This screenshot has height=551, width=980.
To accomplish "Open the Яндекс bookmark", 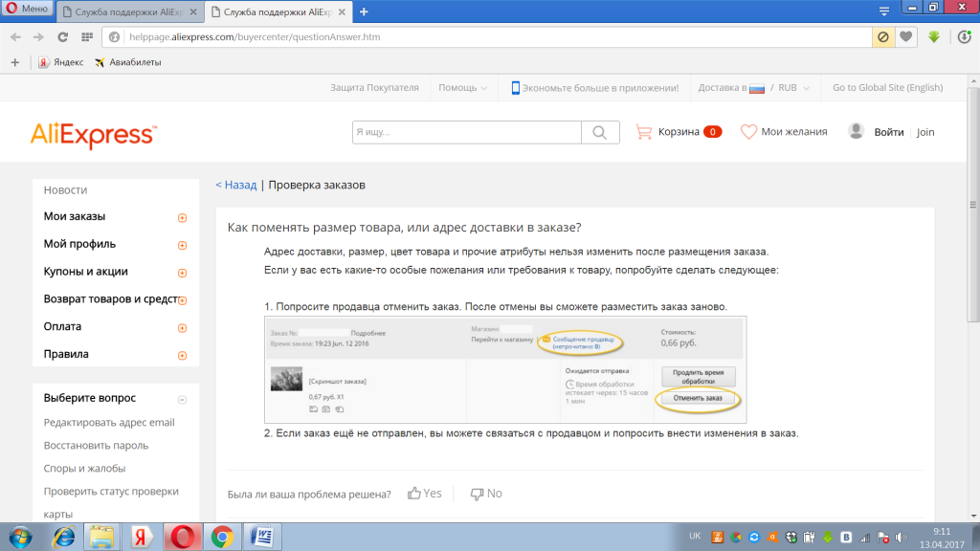I will tap(60, 62).
